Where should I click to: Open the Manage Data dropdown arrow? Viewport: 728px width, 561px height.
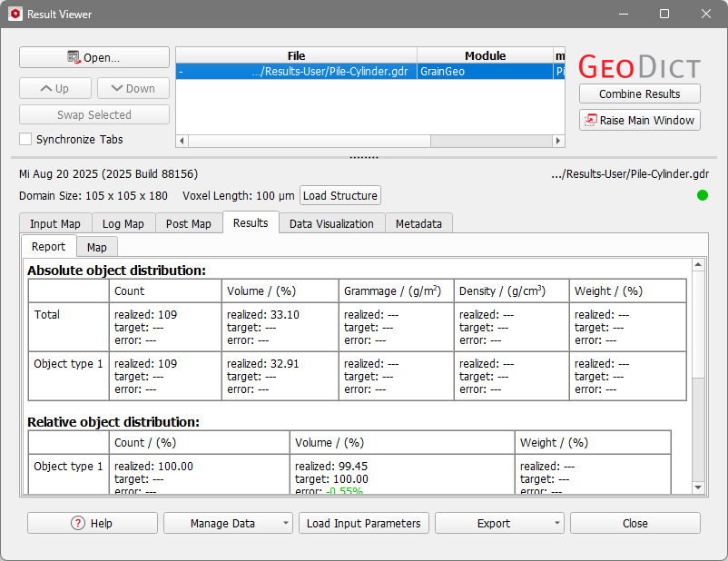pyautogui.click(x=286, y=523)
